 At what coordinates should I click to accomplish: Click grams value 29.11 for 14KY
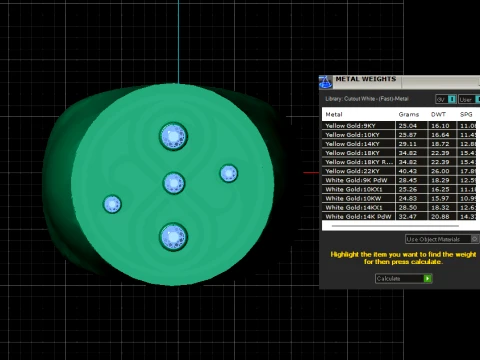[x=408, y=144]
